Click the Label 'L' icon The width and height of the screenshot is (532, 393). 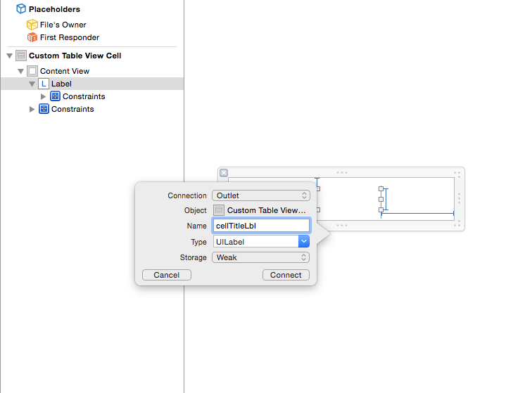(x=44, y=84)
